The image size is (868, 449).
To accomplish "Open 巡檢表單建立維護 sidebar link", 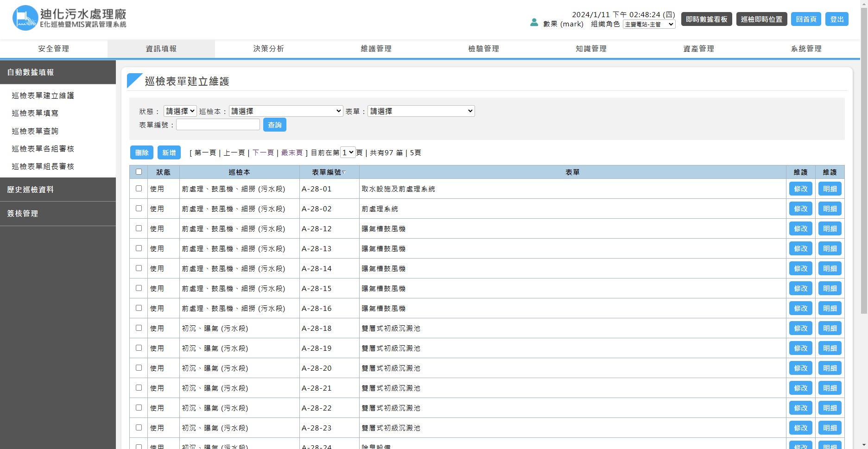I will (x=43, y=95).
